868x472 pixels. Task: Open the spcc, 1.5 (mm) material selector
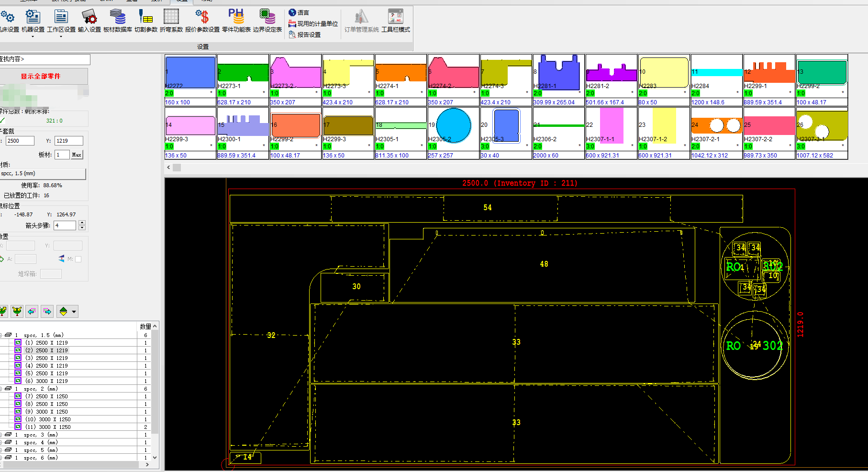point(43,174)
